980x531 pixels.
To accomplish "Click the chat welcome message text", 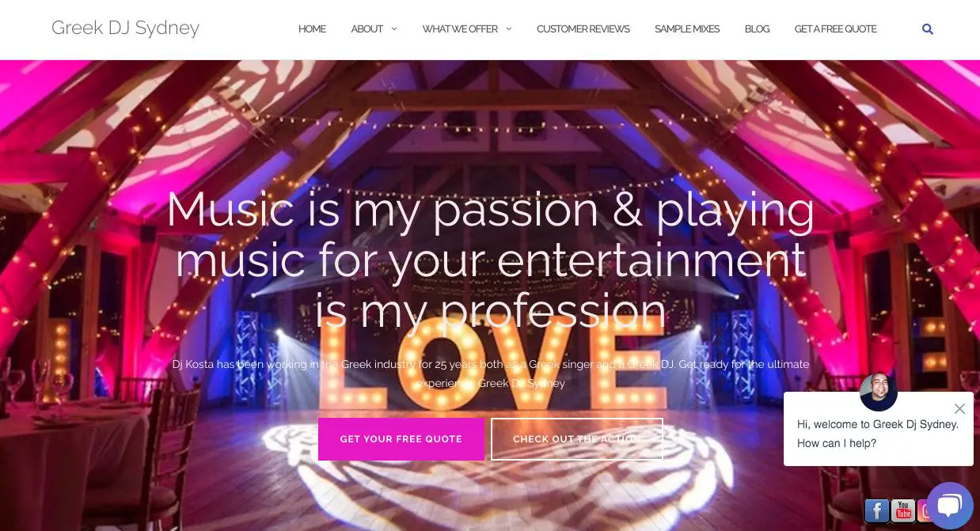I will pyautogui.click(x=878, y=434).
